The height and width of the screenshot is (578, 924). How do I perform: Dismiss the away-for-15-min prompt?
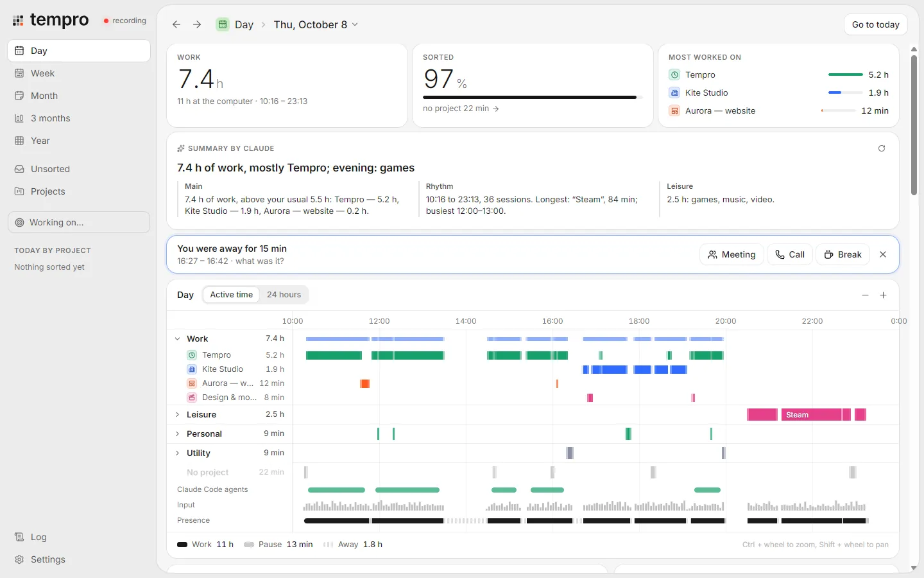pos(883,254)
